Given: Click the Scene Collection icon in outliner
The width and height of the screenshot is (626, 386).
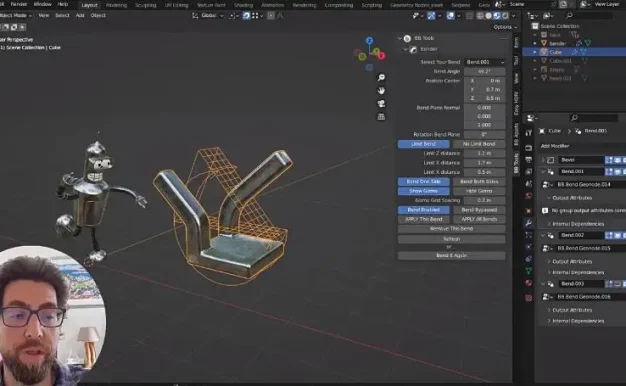Looking at the screenshot, I should [535, 26].
